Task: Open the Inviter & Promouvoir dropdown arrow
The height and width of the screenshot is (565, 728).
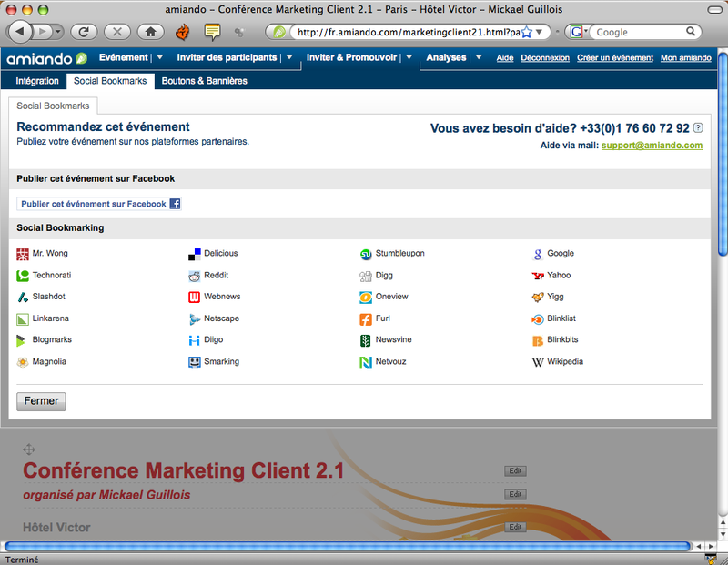Action: (409, 57)
